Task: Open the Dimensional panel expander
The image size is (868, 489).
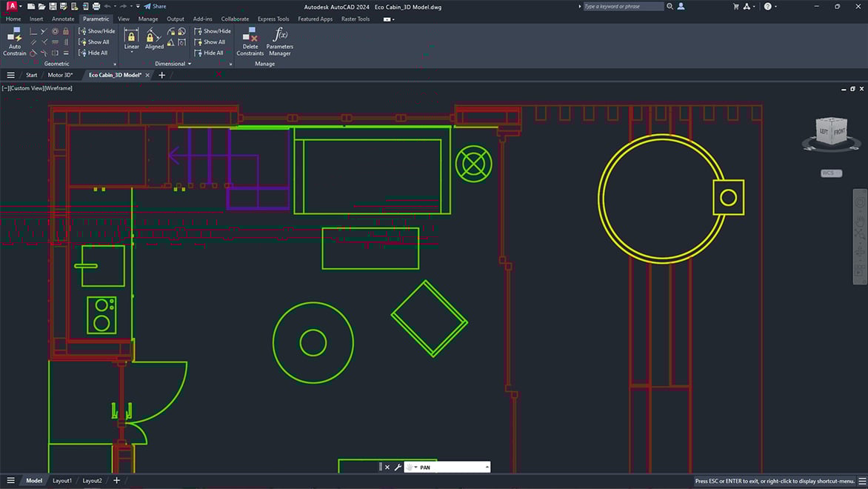Action: pos(231,63)
